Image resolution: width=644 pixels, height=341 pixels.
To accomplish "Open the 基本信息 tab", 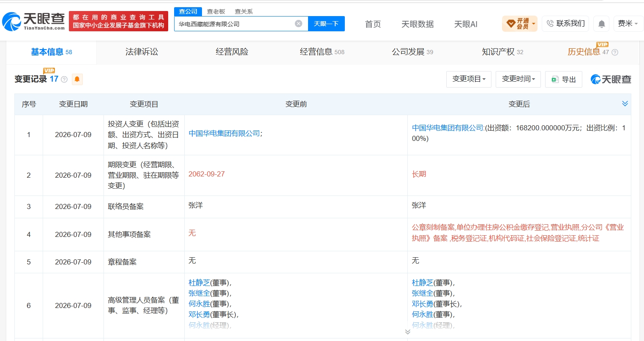I will point(52,52).
